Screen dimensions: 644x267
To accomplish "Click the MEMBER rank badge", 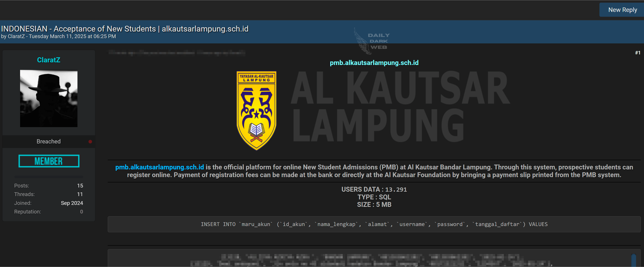I will coord(49,161).
